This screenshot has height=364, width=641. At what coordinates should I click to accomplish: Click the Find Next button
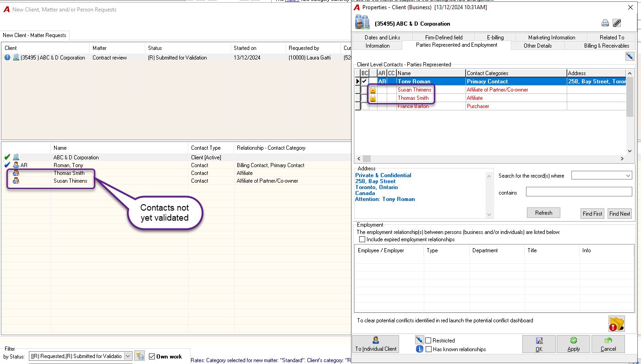coord(619,214)
